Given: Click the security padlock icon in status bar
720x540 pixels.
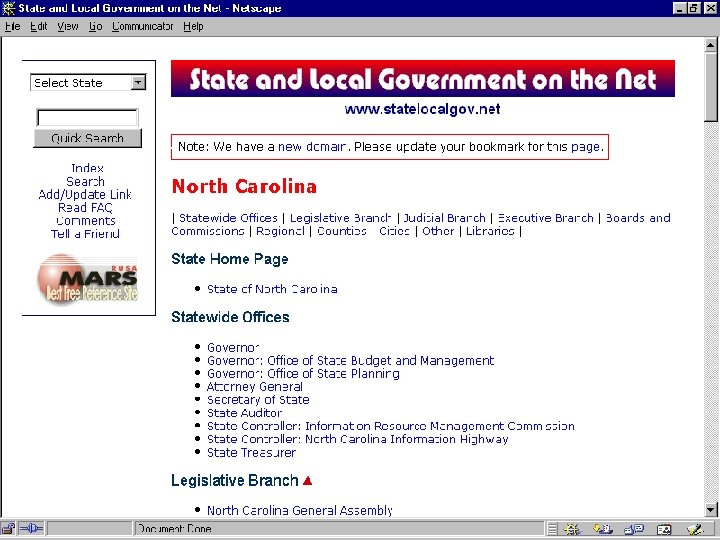Looking at the screenshot, I should [8, 529].
